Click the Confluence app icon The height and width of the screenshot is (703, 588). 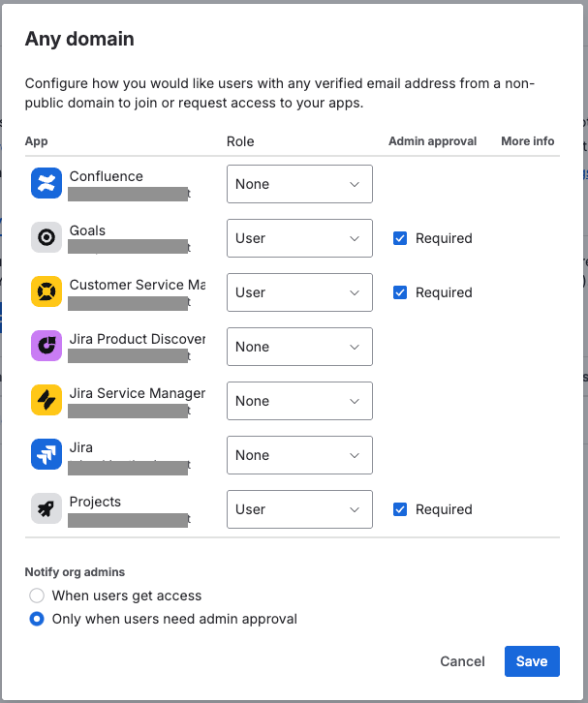click(x=46, y=183)
